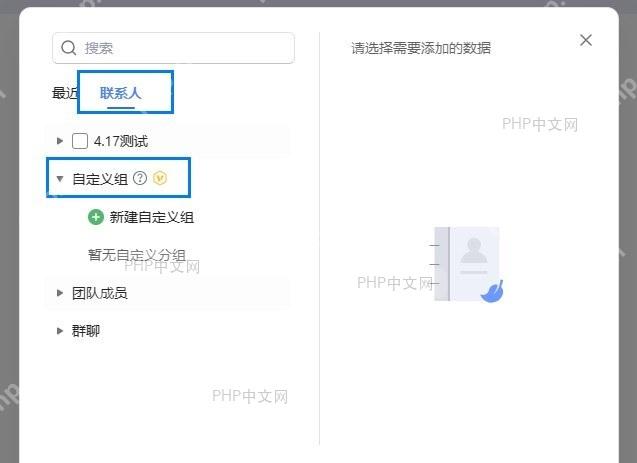Collapse the 自定义组 group arrow
Screen dimensions: 637x463
[x=60, y=178]
